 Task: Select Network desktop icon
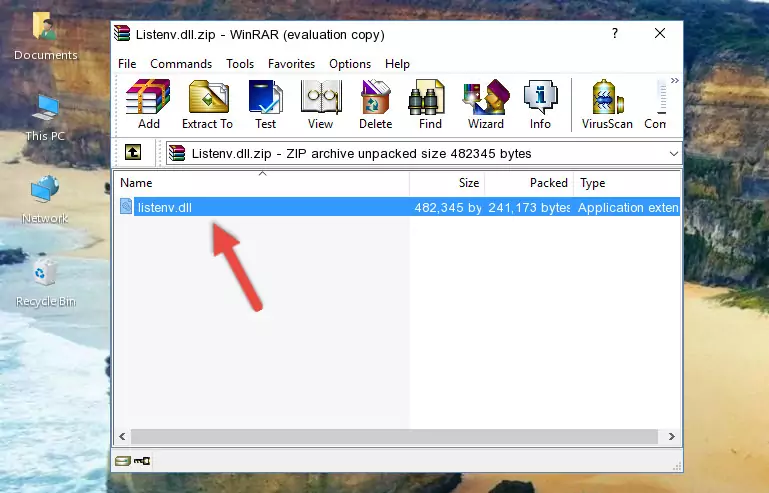pyautogui.click(x=45, y=200)
